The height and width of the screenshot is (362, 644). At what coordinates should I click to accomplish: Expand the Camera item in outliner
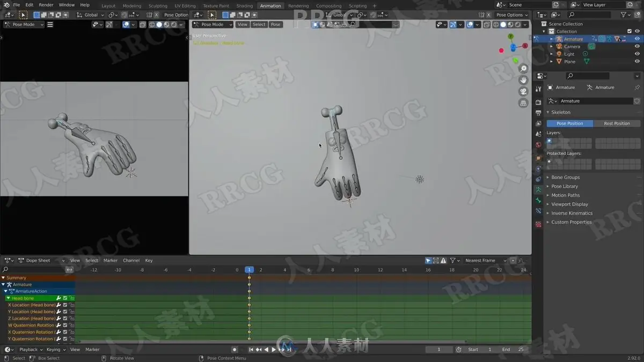pos(551,47)
